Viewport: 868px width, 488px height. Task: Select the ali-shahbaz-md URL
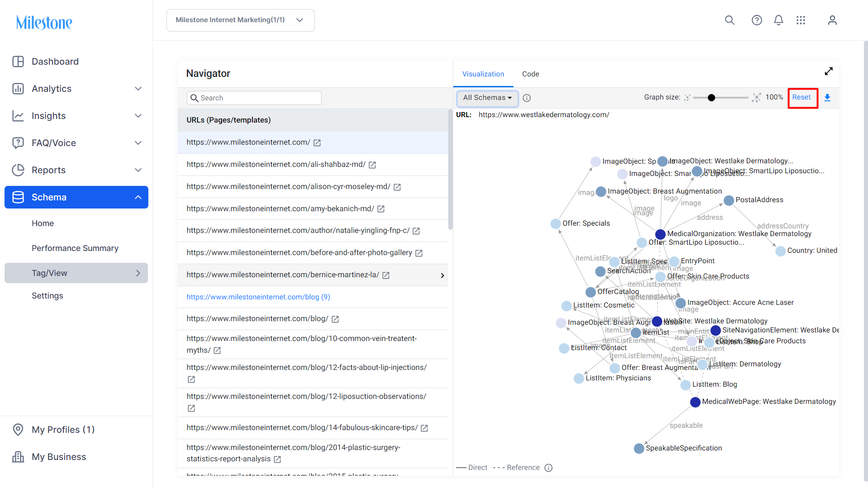276,165
